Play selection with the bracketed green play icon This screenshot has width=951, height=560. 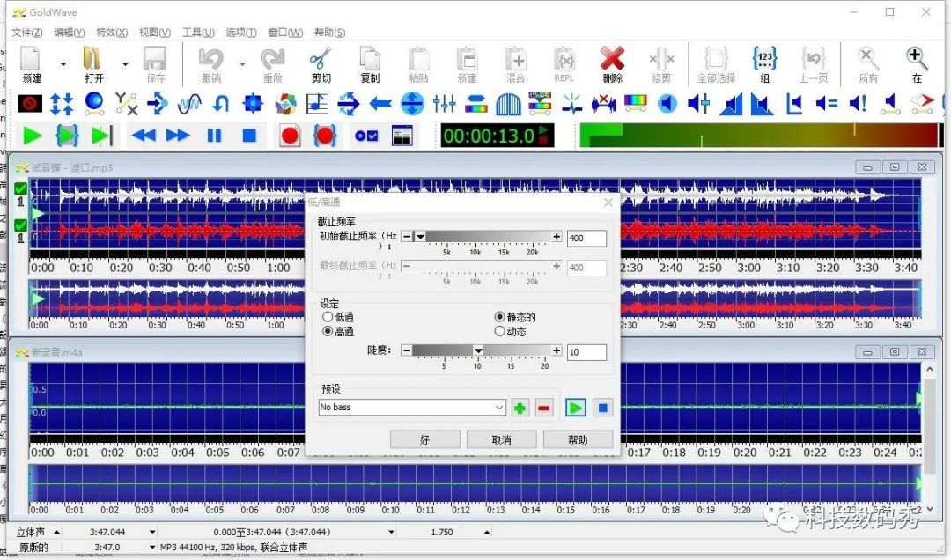(x=67, y=136)
